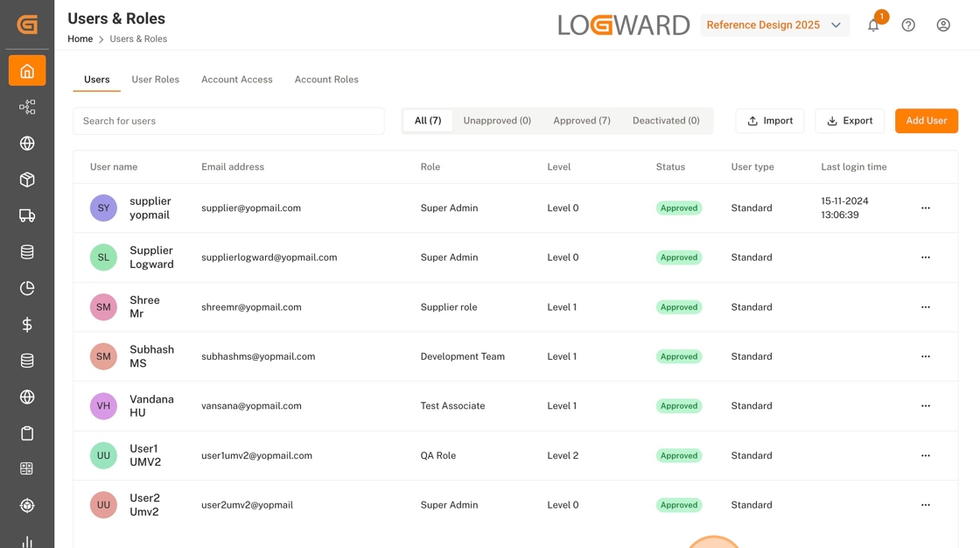Click the supplier@yopmail.com email
The width and height of the screenshot is (980, 548).
(x=250, y=208)
